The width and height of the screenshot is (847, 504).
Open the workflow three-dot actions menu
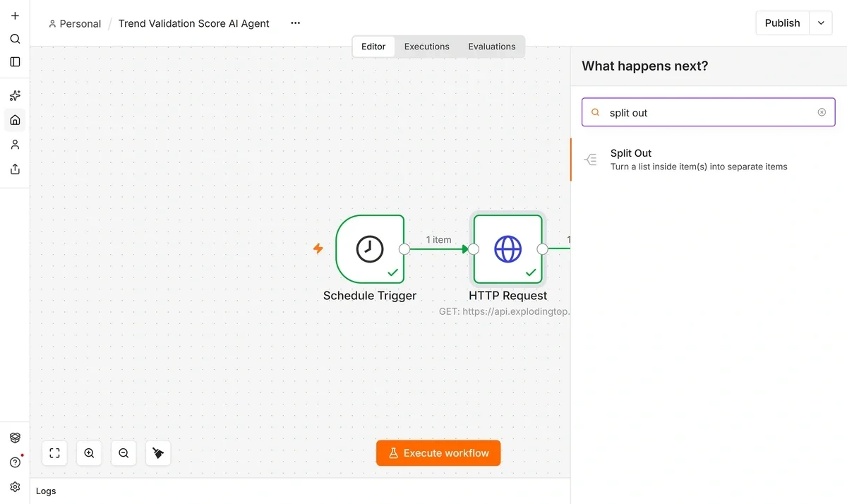295,23
